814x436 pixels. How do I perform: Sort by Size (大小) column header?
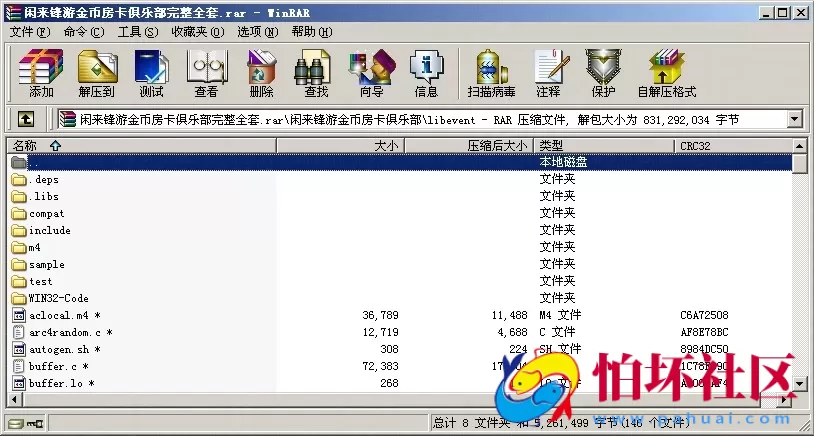point(341,146)
